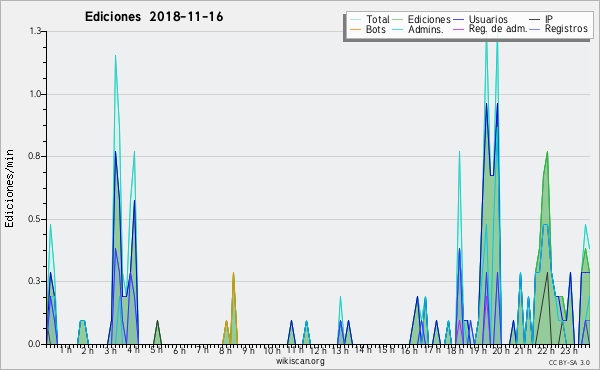Select the "Reg. de adm." legend label
This screenshot has height=370, width=600.
[x=498, y=29]
